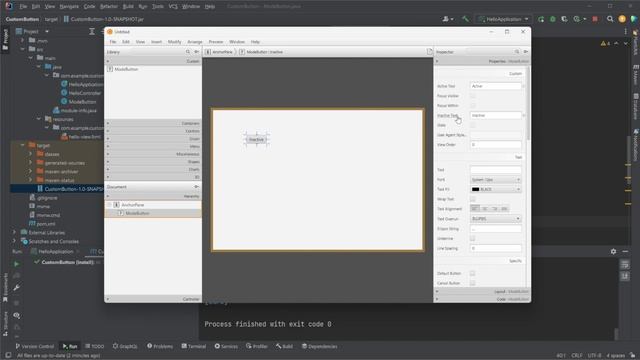
Task: Click the run with coverage icon in IntelliJ
Action: (x=564, y=19)
